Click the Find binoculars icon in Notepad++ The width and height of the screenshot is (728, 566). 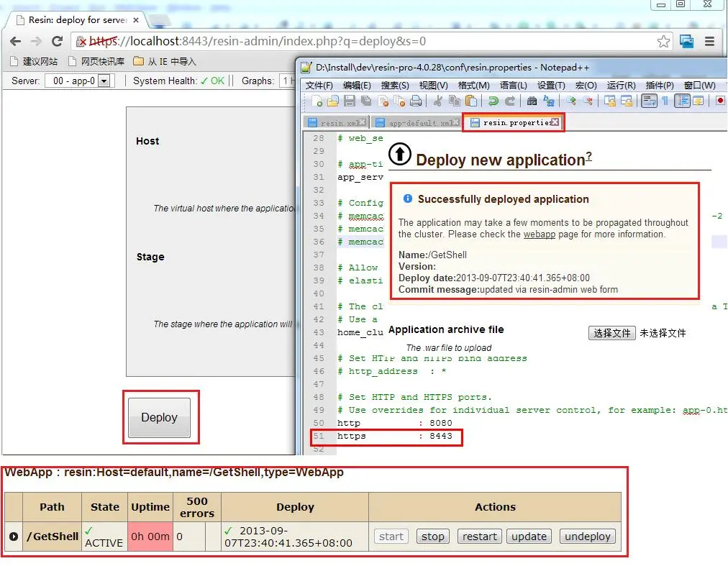click(x=532, y=101)
